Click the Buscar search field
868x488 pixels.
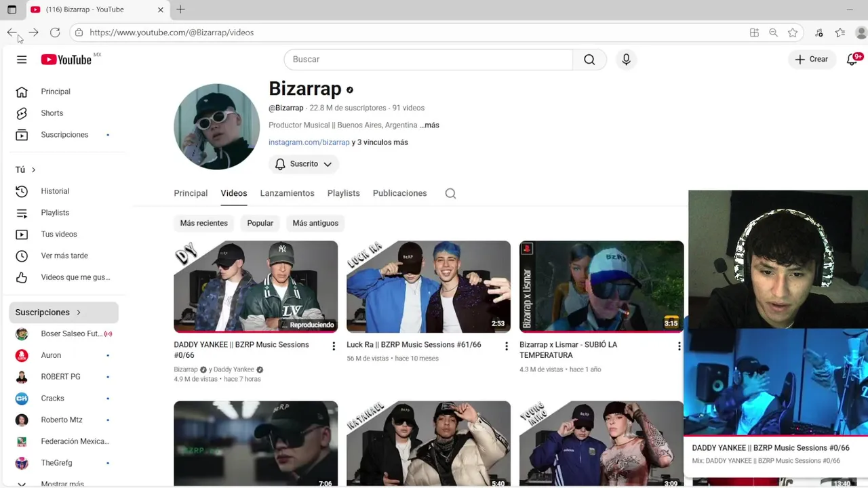[x=429, y=60]
